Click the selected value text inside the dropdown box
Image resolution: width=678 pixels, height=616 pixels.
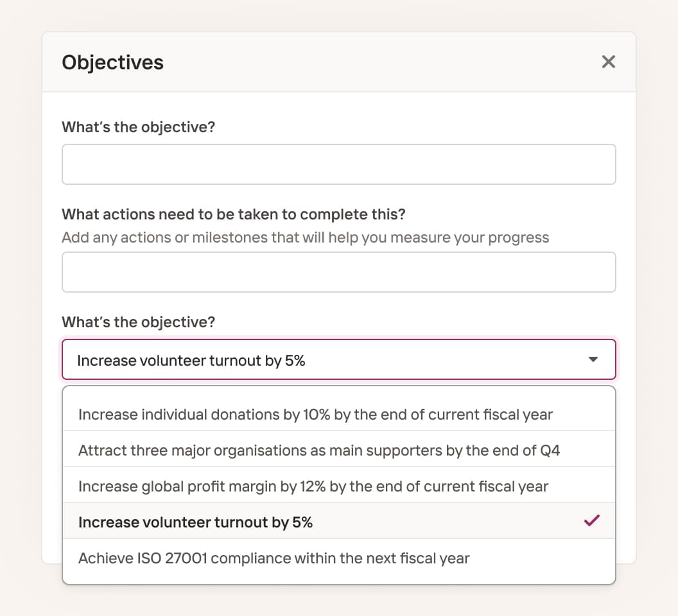191,361
